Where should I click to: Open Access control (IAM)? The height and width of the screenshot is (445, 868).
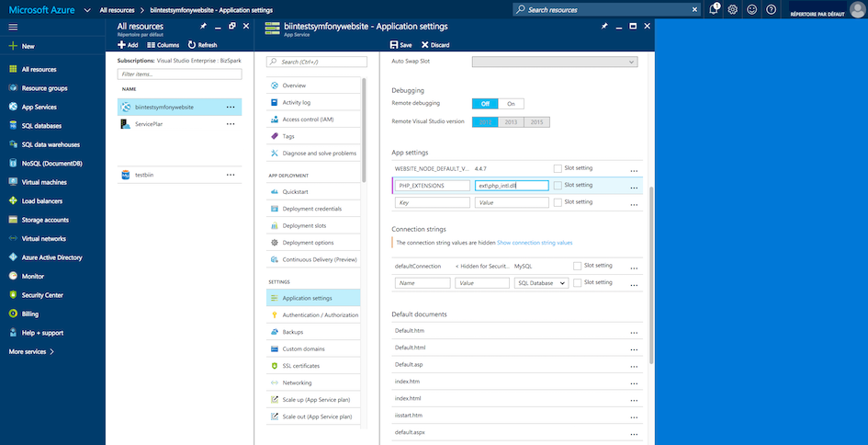[x=313, y=120]
